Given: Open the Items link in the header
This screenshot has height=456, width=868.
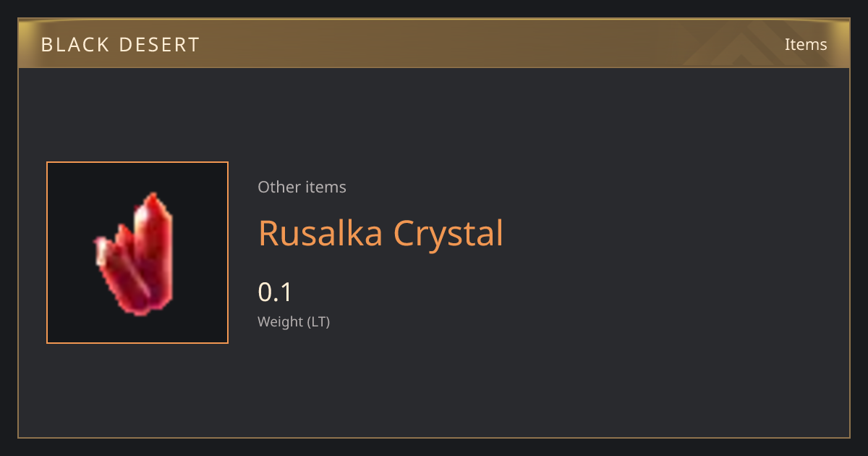Looking at the screenshot, I should [x=806, y=44].
